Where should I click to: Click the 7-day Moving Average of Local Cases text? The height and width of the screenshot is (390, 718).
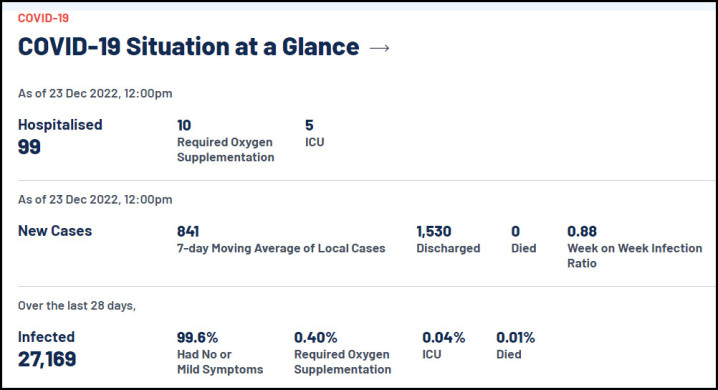point(281,248)
